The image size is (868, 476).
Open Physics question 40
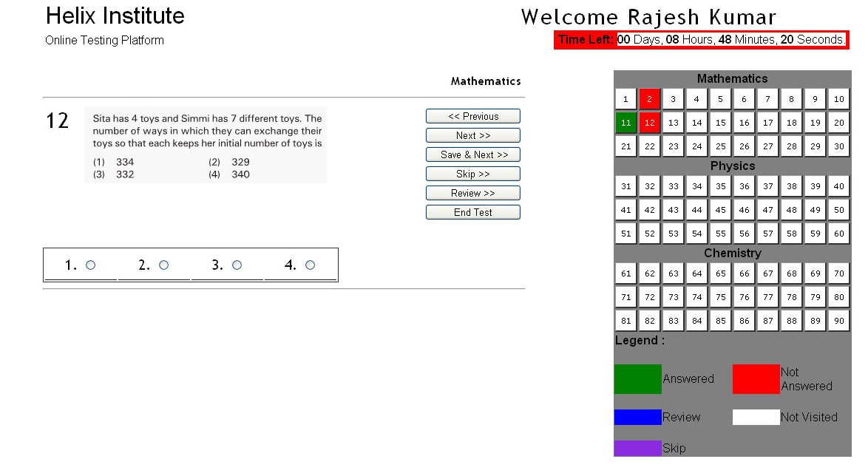pos(838,186)
